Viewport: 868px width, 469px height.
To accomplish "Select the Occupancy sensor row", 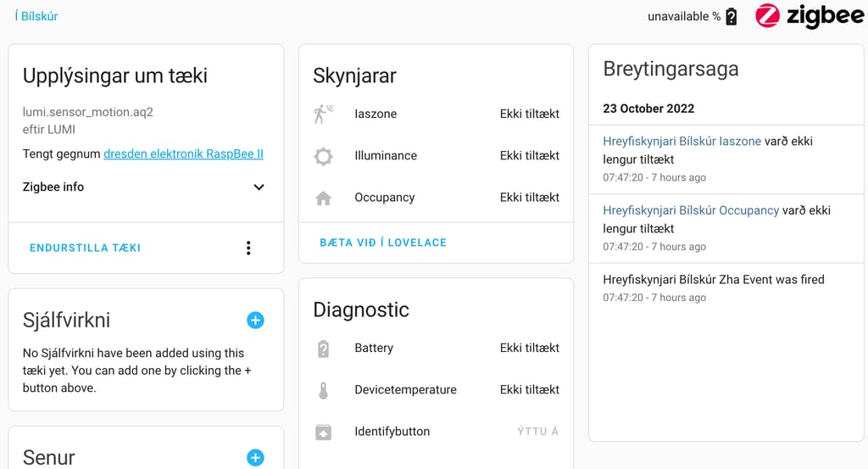I will [437, 198].
